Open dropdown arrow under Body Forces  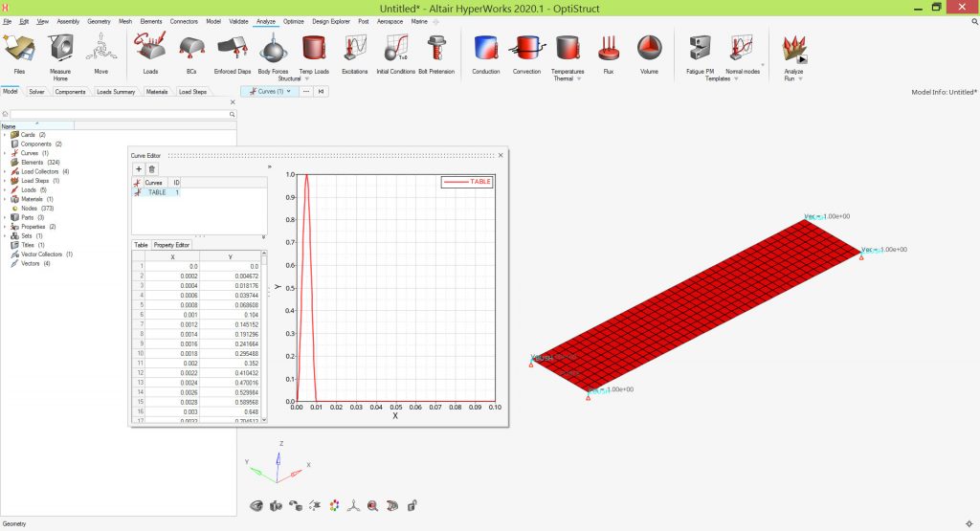pyautogui.click(x=307, y=78)
